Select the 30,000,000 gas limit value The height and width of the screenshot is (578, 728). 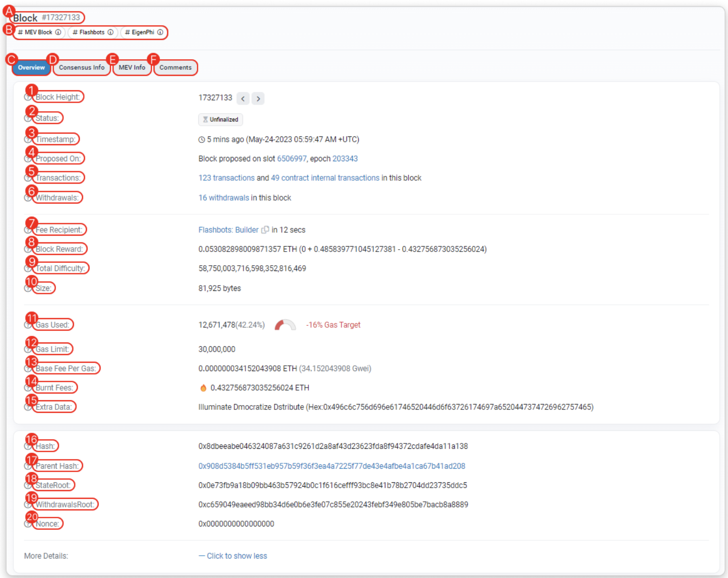217,349
